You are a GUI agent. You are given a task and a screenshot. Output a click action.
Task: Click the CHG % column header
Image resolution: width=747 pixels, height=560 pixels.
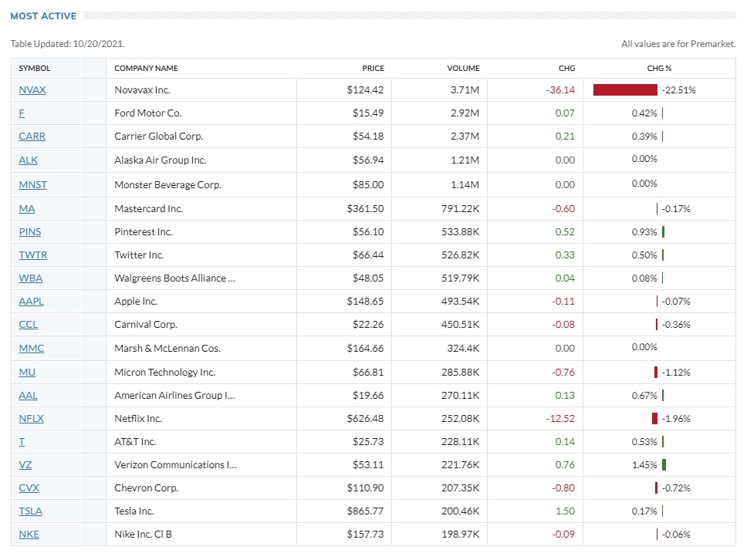(x=659, y=68)
